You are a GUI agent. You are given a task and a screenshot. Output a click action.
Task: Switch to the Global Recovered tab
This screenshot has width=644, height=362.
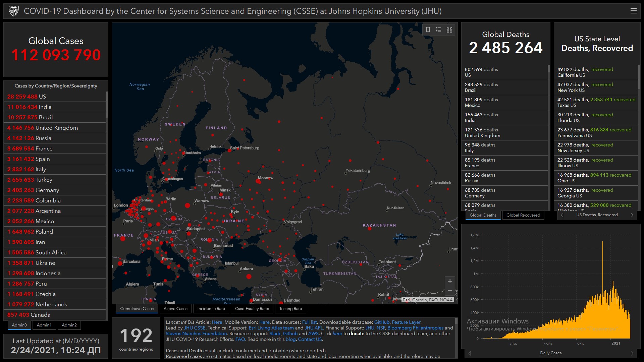(523, 215)
